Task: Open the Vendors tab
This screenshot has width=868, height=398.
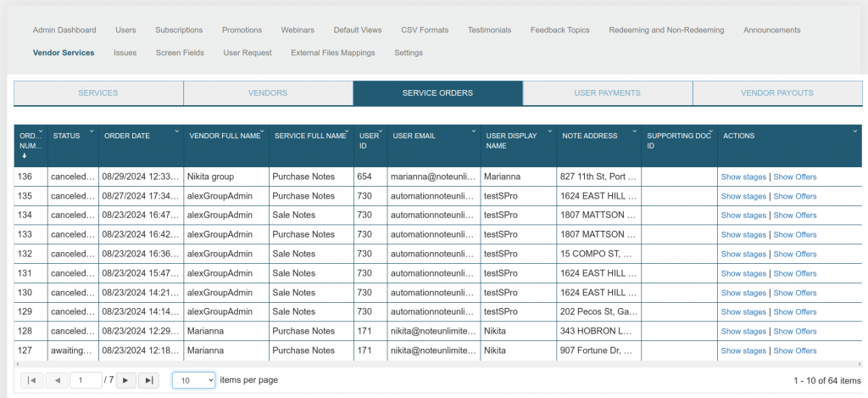Action: [x=268, y=92]
